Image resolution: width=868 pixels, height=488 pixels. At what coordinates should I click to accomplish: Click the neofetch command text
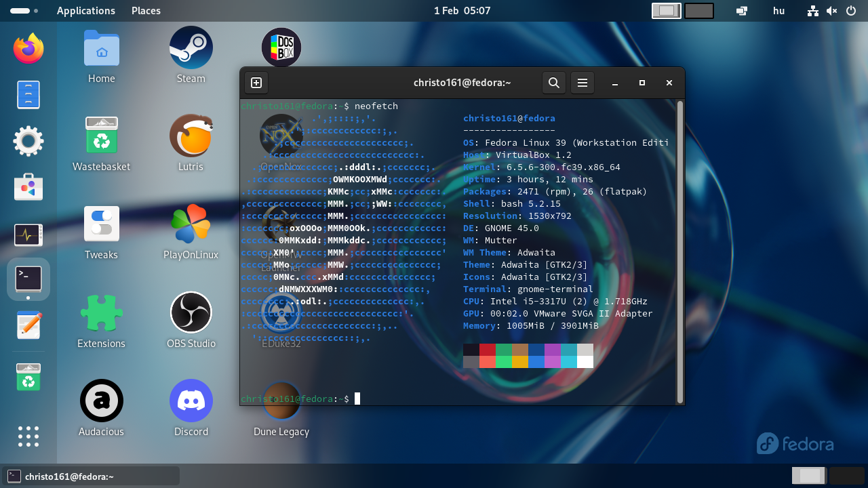pyautogui.click(x=376, y=106)
